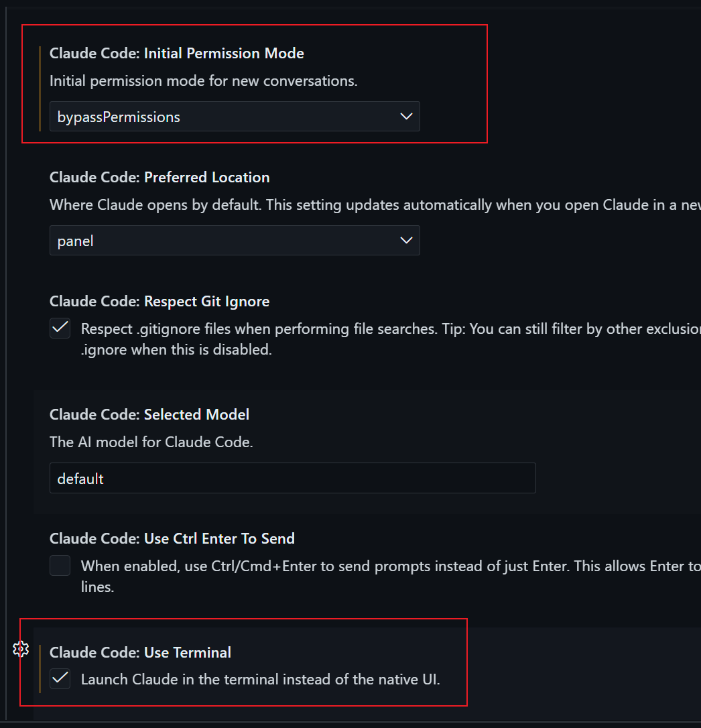Enable the Use Ctrl Enter To Send checkbox
The width and height of the screenshot is (701, 728).
click(60, 566)
